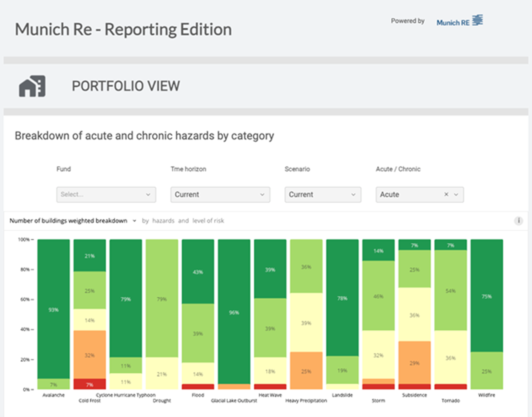Click the 79% Drought segment
Image resolution: width=532 pixels, height=417 pixels.
coord(162,299)
